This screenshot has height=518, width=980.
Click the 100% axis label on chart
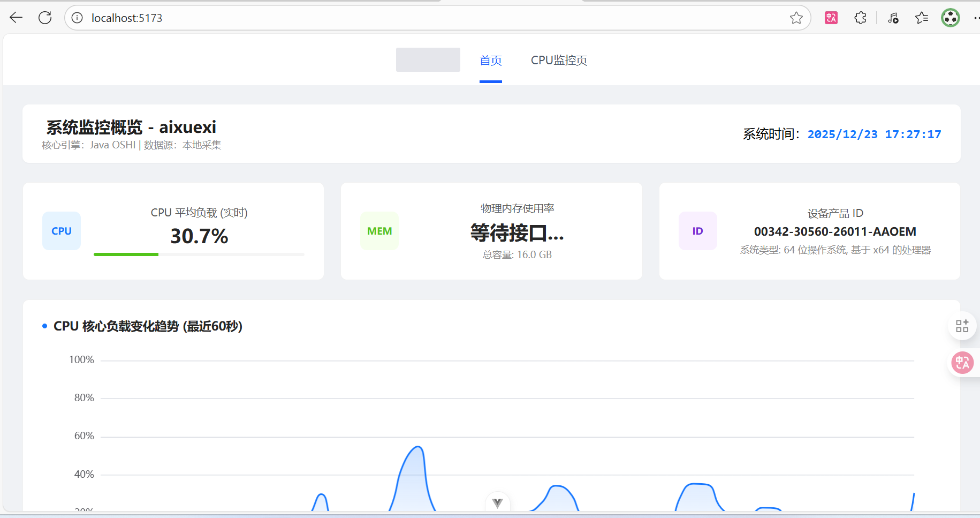click(x=81, y=360)
